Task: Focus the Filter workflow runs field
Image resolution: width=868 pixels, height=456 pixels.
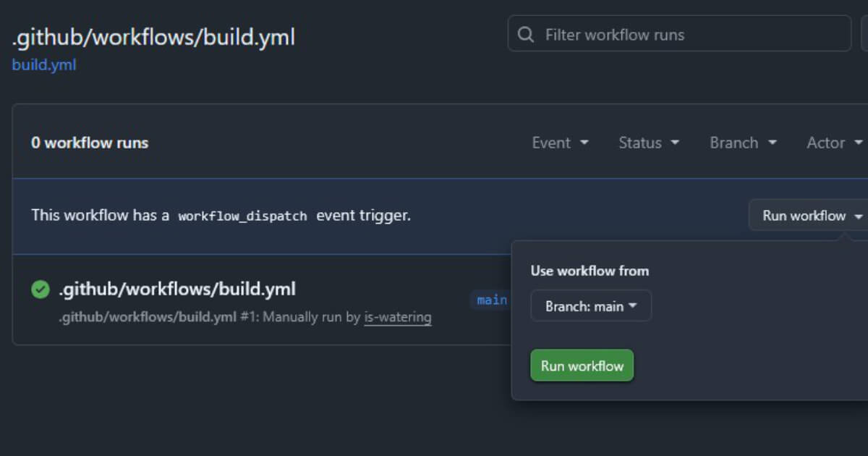Action: point(687,35)
